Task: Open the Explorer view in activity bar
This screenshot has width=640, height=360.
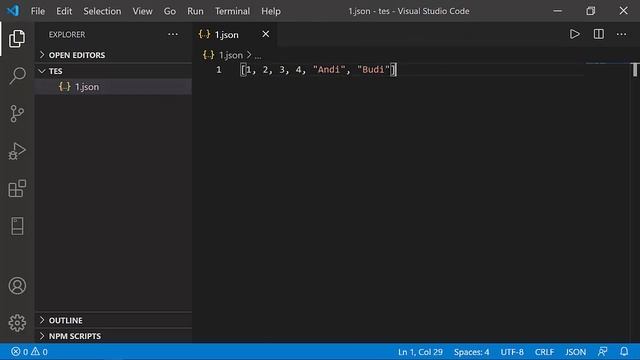Action: [17, 39]
